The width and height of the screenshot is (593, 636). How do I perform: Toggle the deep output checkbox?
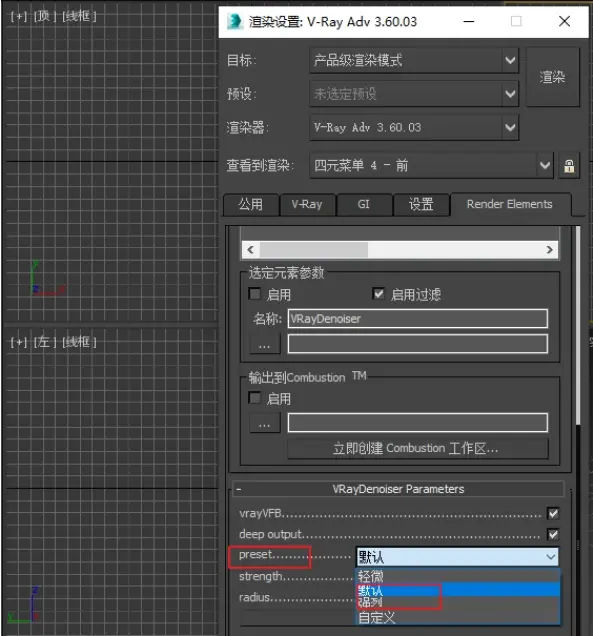553,535
